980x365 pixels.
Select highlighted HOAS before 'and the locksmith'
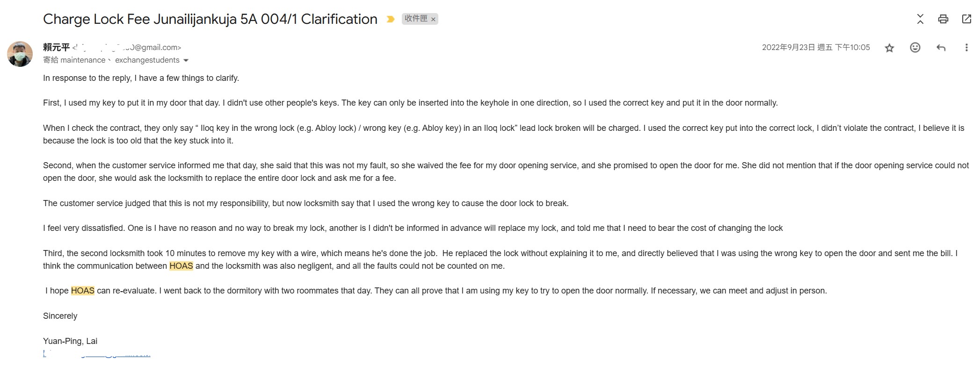(181, 266)
